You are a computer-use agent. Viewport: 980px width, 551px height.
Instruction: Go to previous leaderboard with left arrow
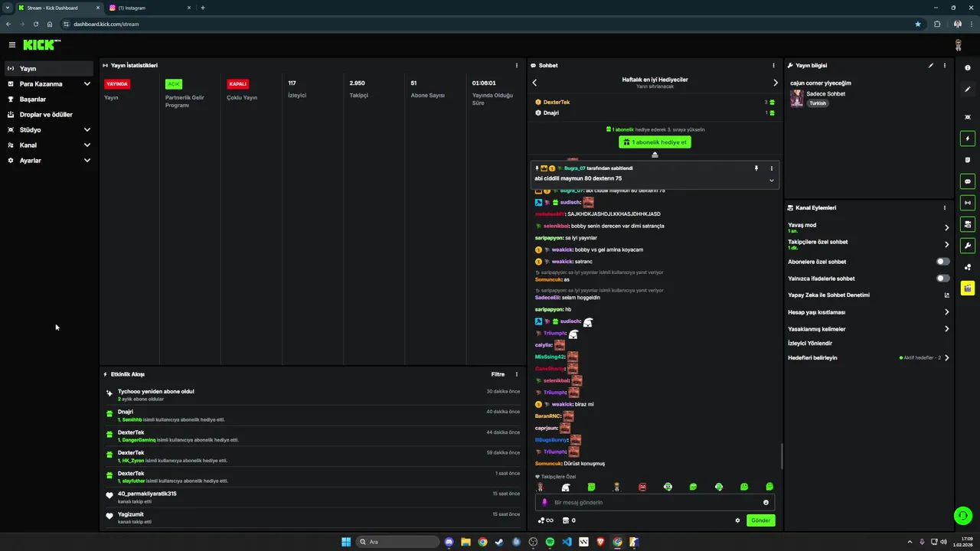534,83
